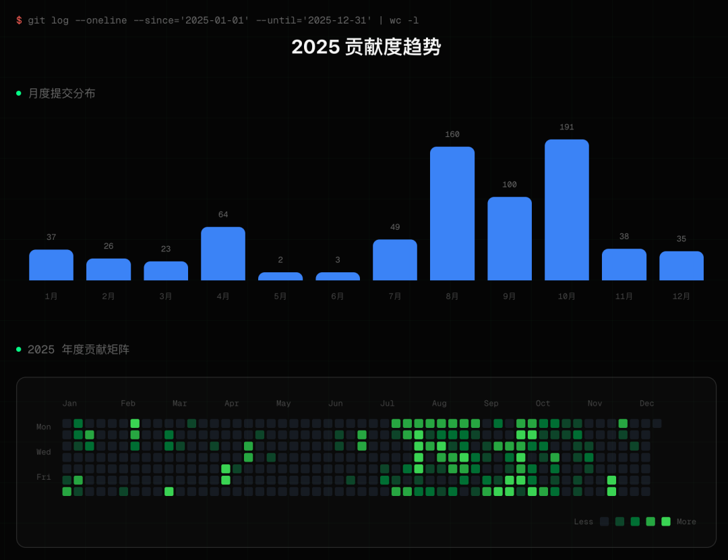Select the 8月 bar showing 160 commits
The image size is (728, 560).
pos(452,214)
